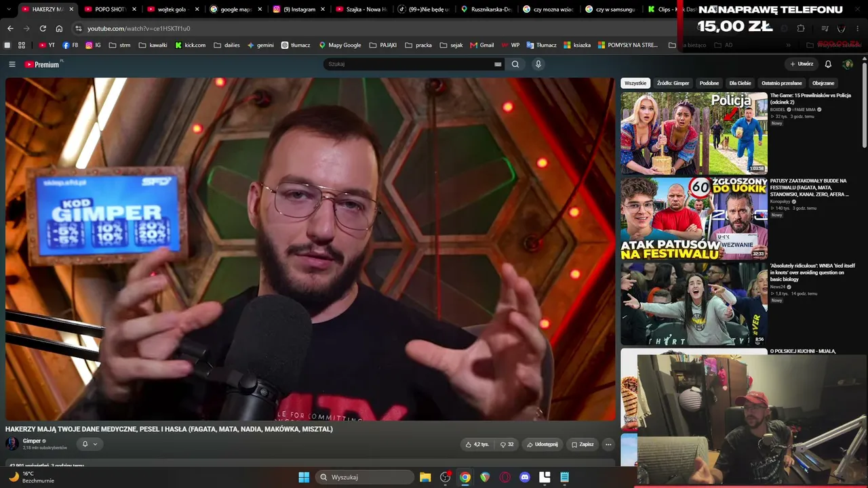View site information icon in address bar
868x488 pixels.
[79, 28]
